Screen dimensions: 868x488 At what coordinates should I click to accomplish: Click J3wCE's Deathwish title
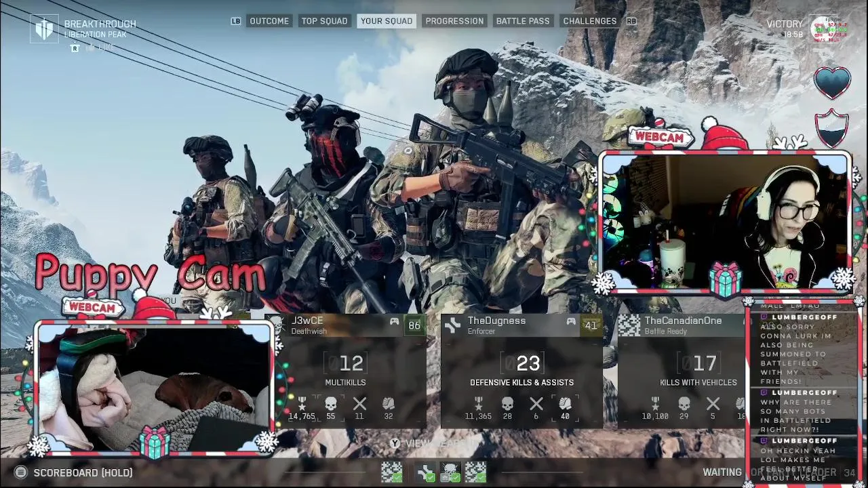click(x=309, y=331)
